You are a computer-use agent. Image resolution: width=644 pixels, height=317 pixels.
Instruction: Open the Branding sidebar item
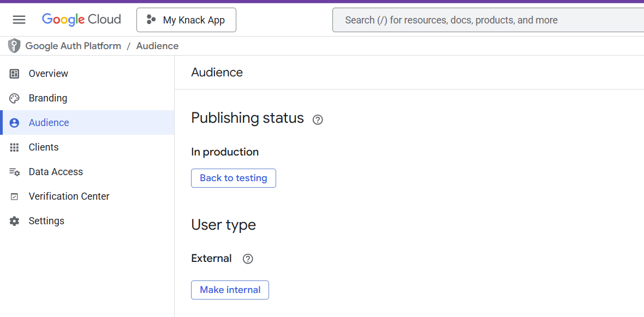pyautogui.click(x=87, y=98)
